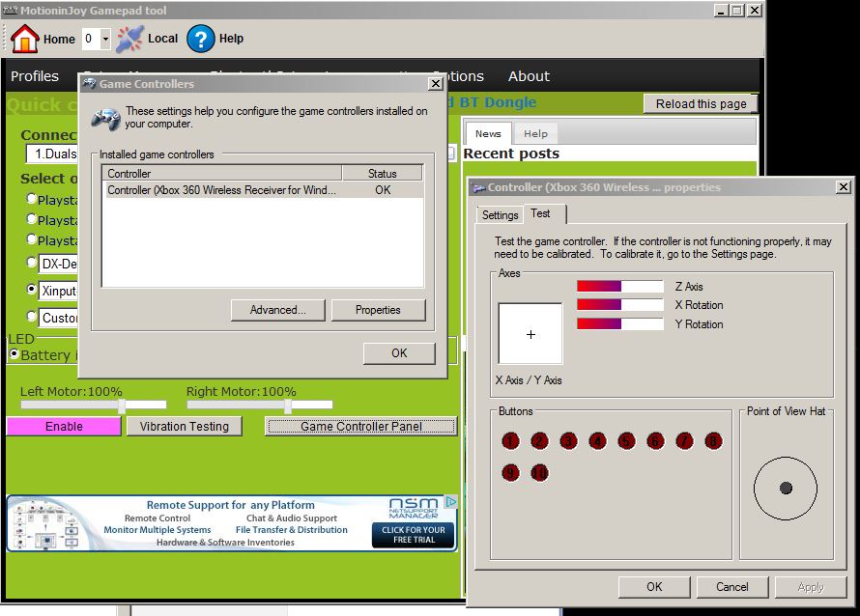Switch to Settings tab in properties dialog

tap(500, 215)
